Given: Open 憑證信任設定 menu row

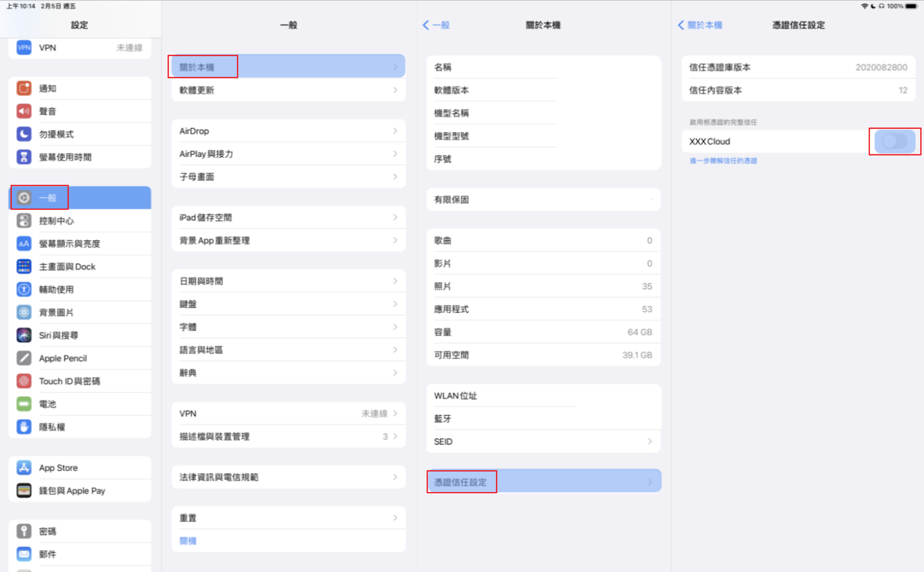Looking at the screenshot, I should point(461,482).
